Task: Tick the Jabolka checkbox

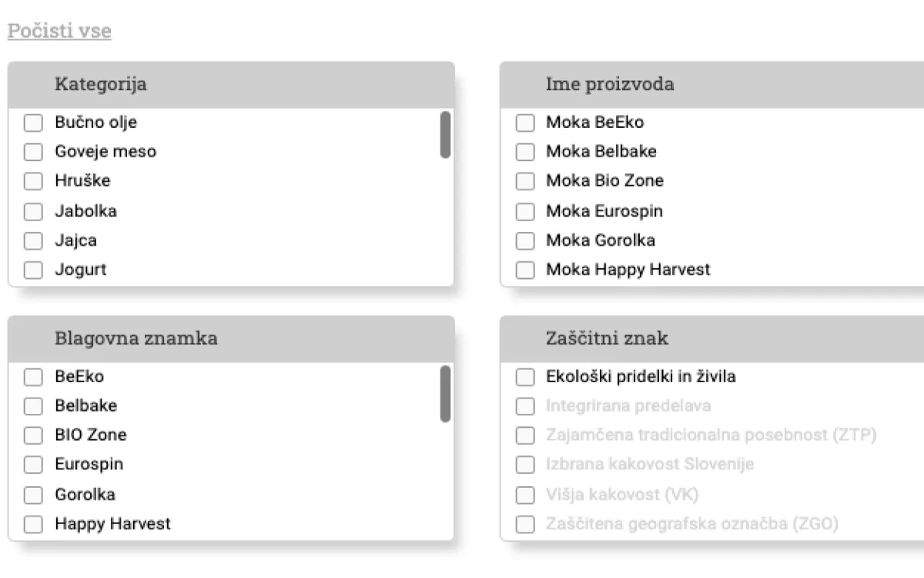Action: 33,211
